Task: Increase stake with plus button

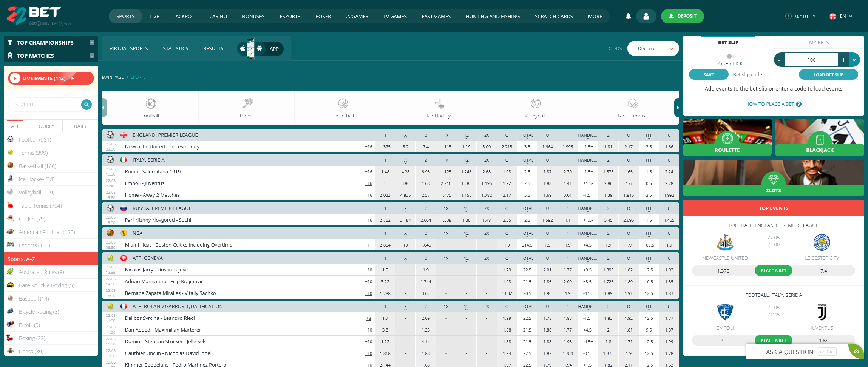Action: [843, 60]
